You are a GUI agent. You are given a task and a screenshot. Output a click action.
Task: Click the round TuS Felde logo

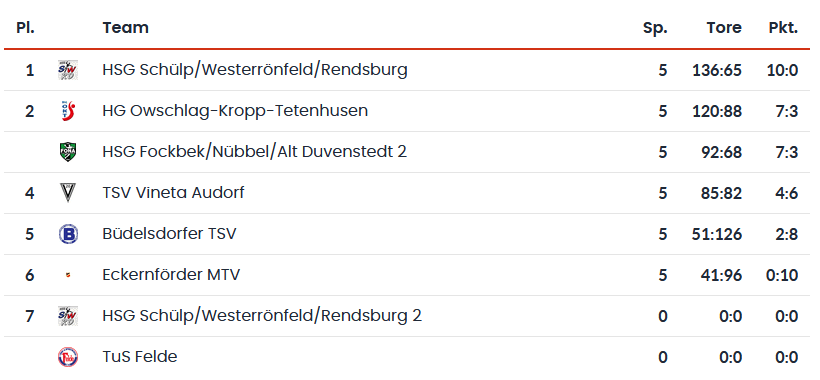click(x=68, y=357)
